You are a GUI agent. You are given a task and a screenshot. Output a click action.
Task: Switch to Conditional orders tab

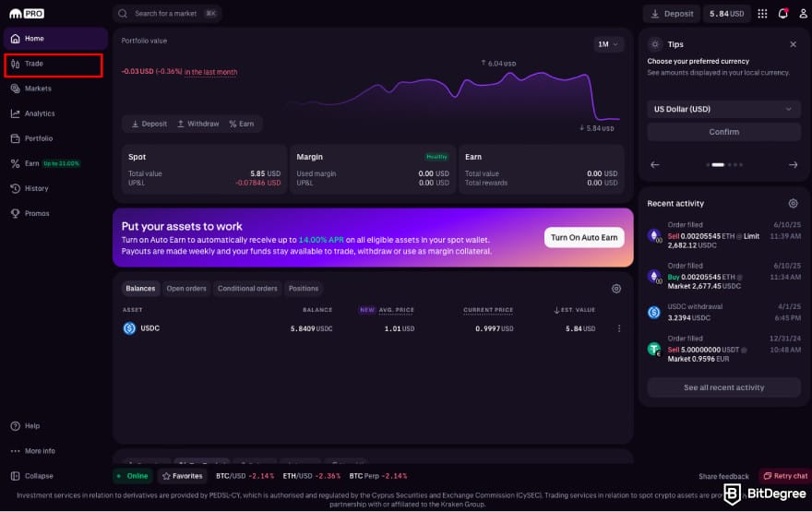pyautogui.click(x=247, y=289)
